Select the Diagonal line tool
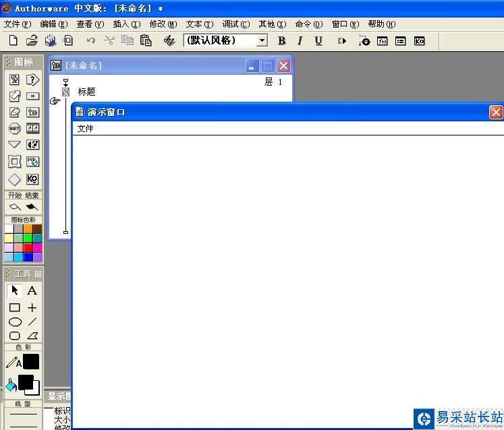This screenshot has width=504, height=430. (x=32, y=321)
